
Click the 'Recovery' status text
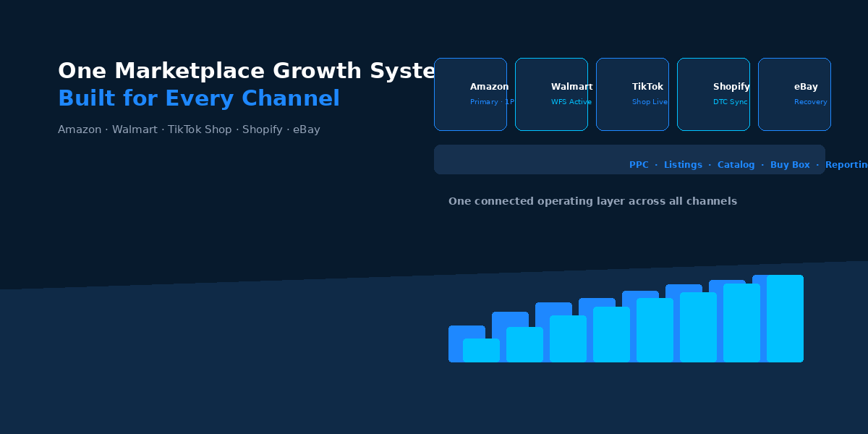(811, 102)
